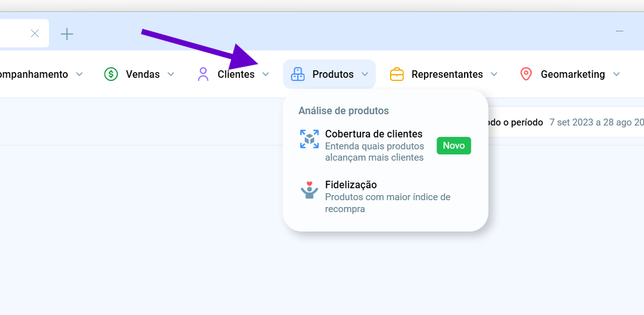Click the blue boxes Produtos icon
Screen dimensions: 644x315
298,74
